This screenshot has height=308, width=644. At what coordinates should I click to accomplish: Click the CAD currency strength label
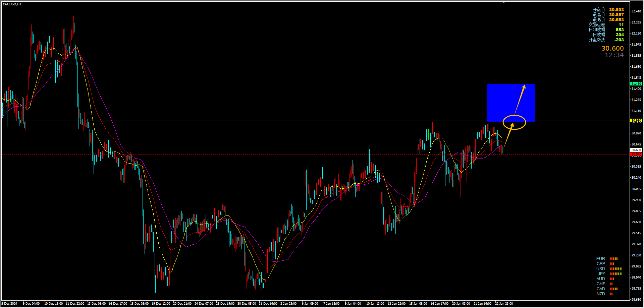click(601, 289)
